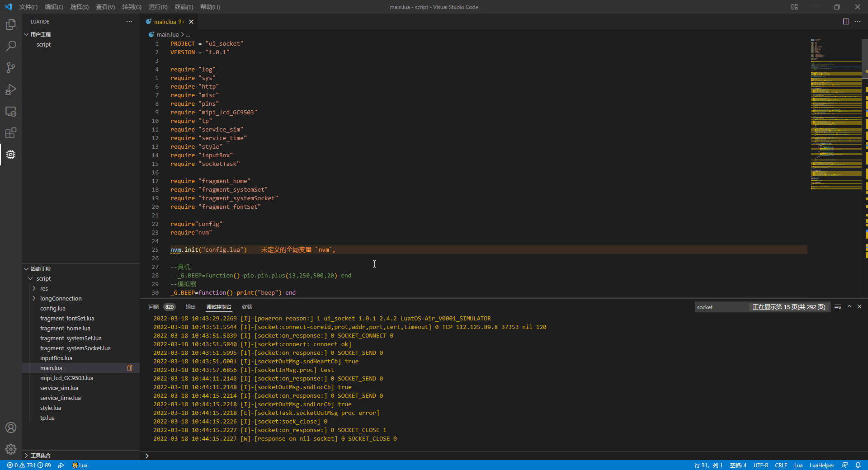868x470 pixels.
Task: Click the run/debug icon in the status bar
Action: click(x=61, y=465)
